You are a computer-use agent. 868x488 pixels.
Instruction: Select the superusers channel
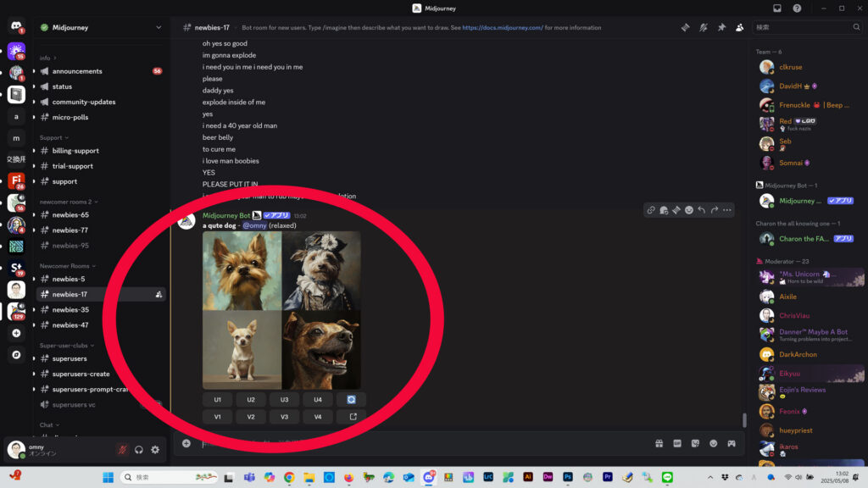100,358
